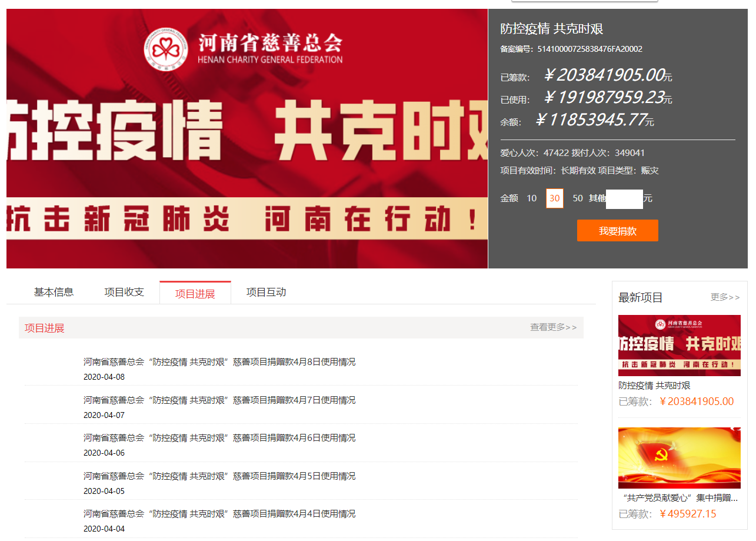Switch to the 项目收支 tab
The width and height of the screenshot is (756, 541).
click(x=124, y=292)
